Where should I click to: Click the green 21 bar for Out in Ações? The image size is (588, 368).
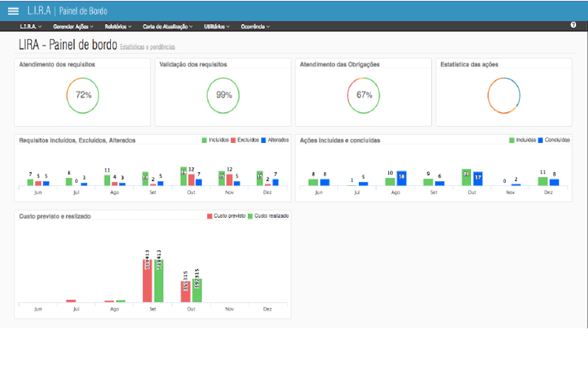466,177
